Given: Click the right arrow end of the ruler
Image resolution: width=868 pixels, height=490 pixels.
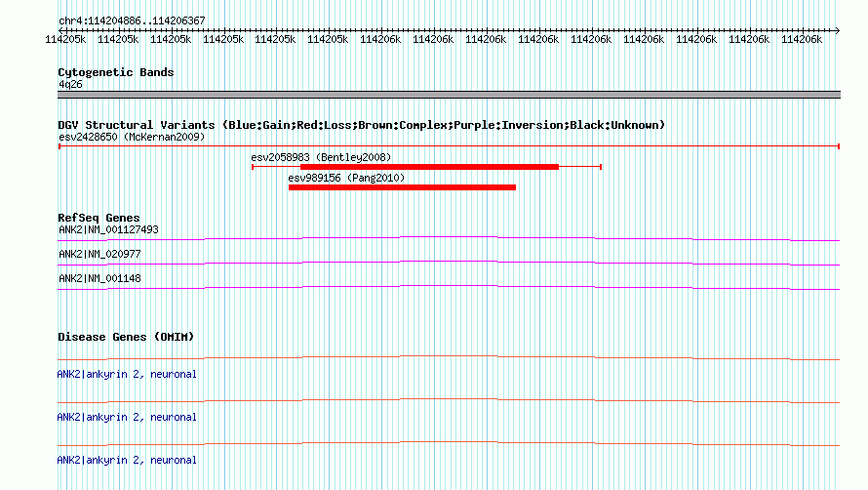Looking at the screenshot, I should pyautogui.click(x=837, y=31).
